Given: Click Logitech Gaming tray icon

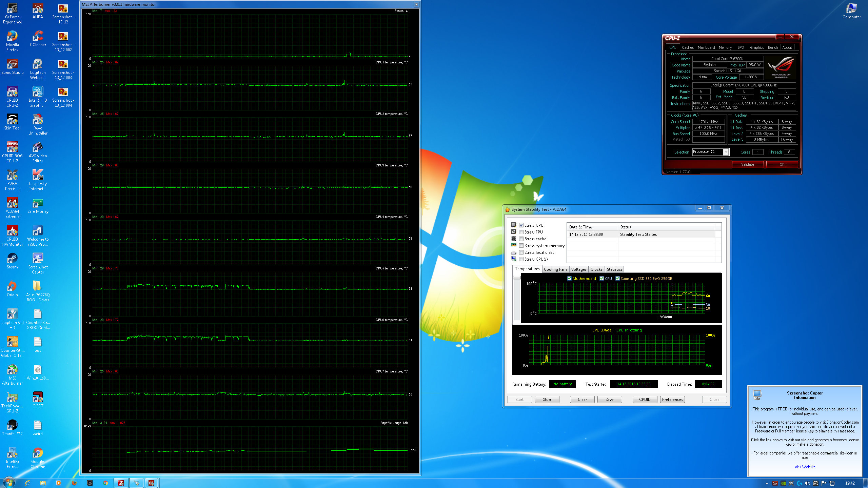Looking at the screenshot, I should pyautogui.click(x=800, y=483).
